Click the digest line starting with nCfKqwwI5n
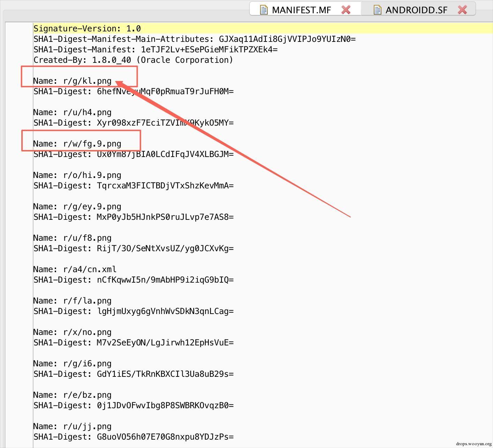Screen dimensions: 493x448 coord(134,280)
